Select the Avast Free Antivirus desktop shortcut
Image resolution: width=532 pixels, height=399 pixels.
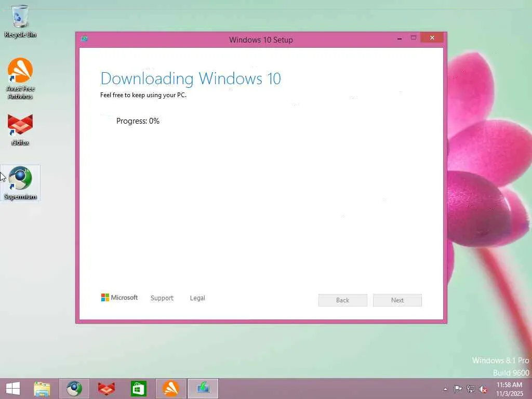tap(20, 79)
